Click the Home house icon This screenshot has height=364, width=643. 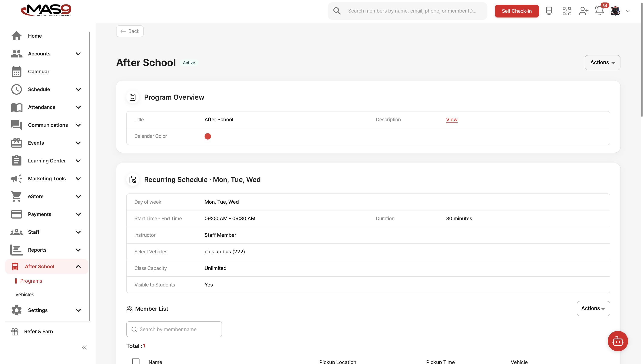click(17, 36)
